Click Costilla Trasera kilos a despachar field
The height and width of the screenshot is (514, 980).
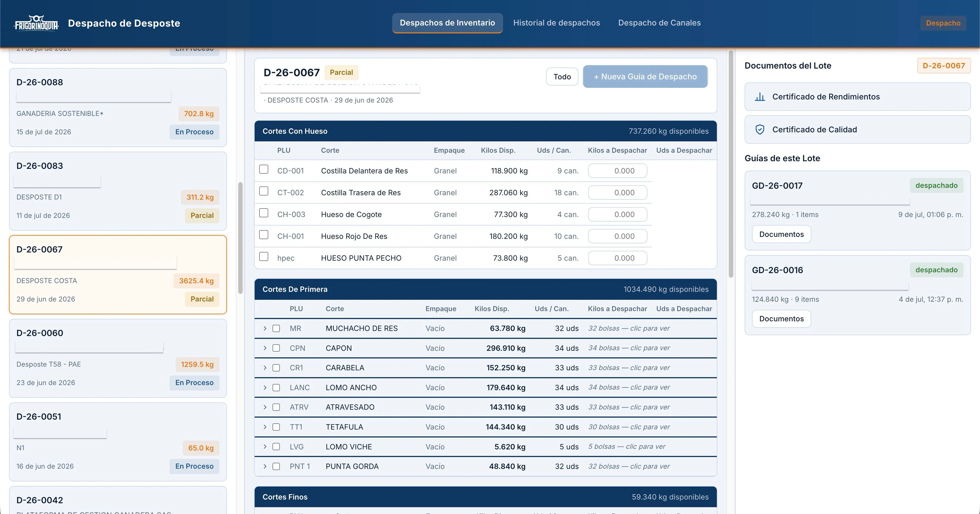[617, 193]
